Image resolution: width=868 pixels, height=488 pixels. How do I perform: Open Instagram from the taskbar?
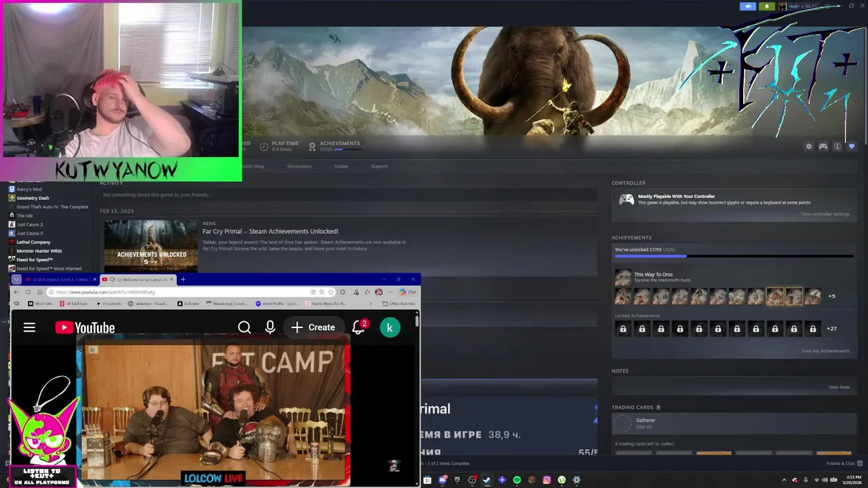[547, 480]
